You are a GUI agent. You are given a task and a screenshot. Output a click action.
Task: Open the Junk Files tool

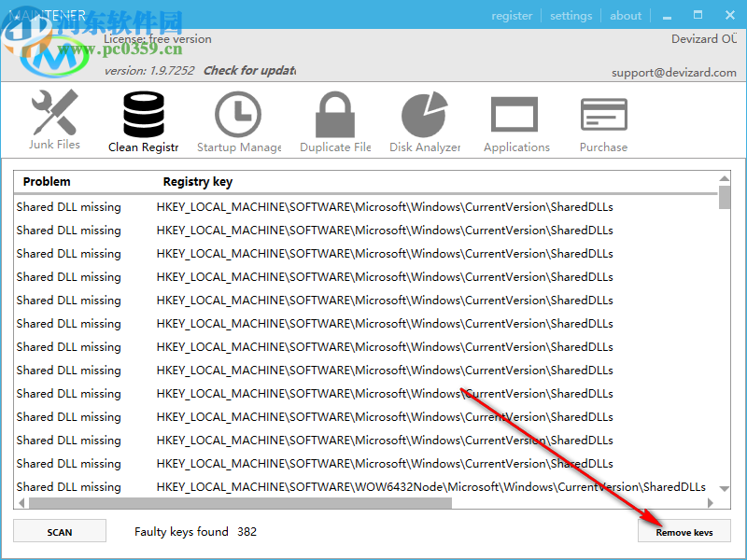click(x=54, y=119)
